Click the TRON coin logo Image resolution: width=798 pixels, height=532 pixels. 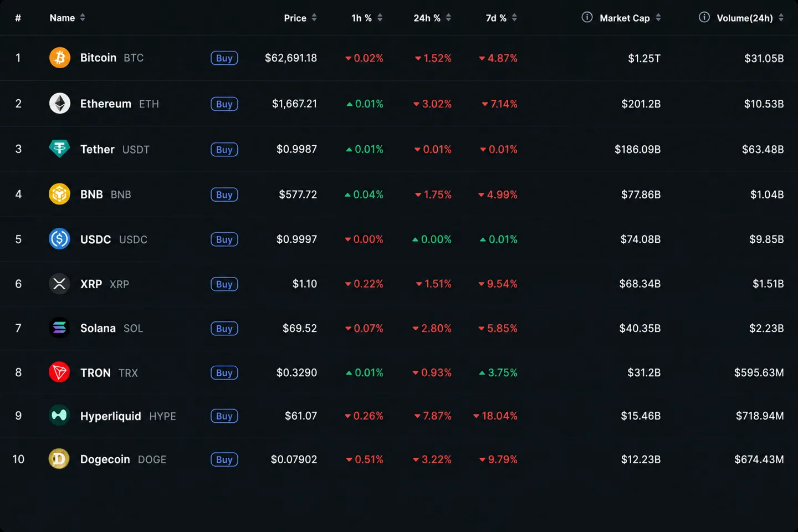(x=60, y=372)
